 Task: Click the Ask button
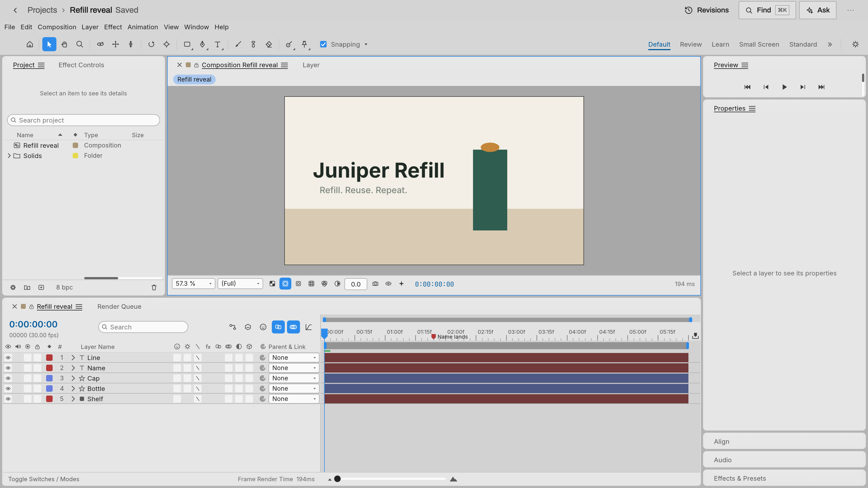(818, 10)
